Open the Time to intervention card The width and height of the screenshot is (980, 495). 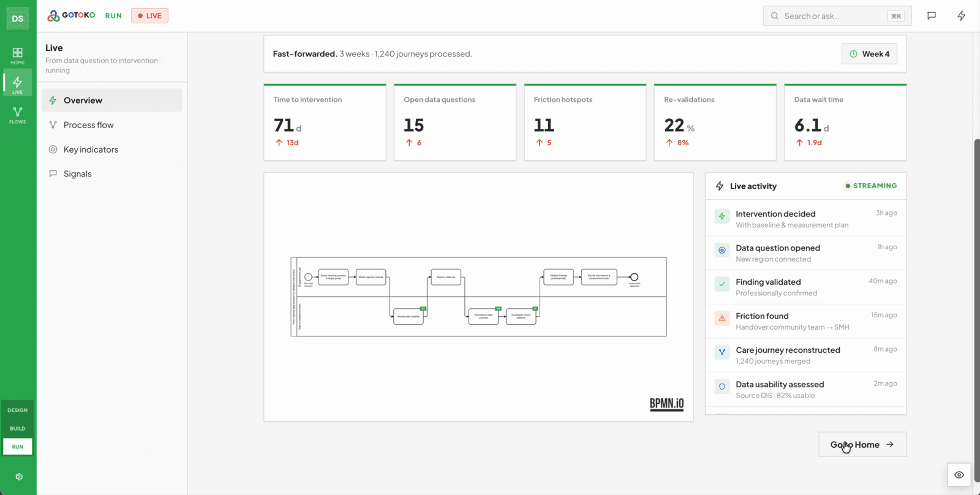[x=325, y=123]
